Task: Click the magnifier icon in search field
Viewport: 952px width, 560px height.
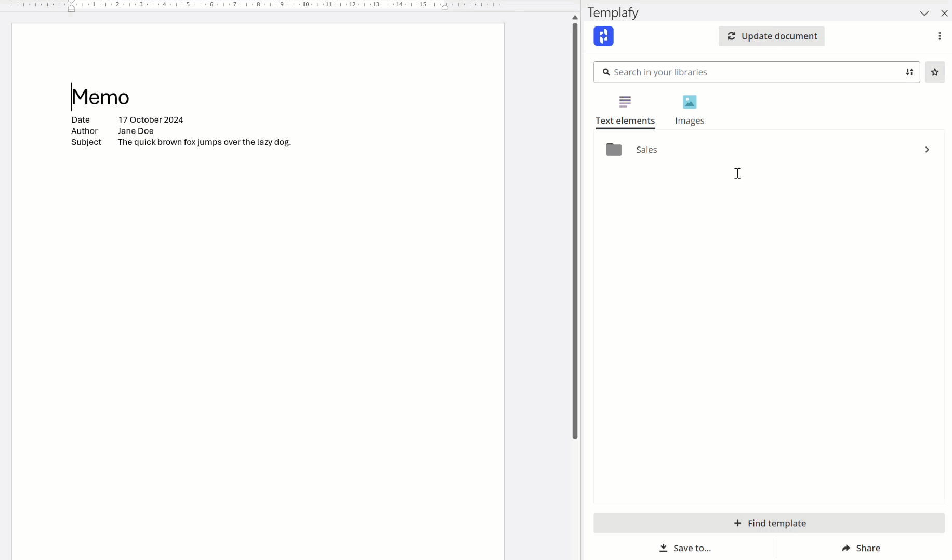Action: (x=606, y=72)
